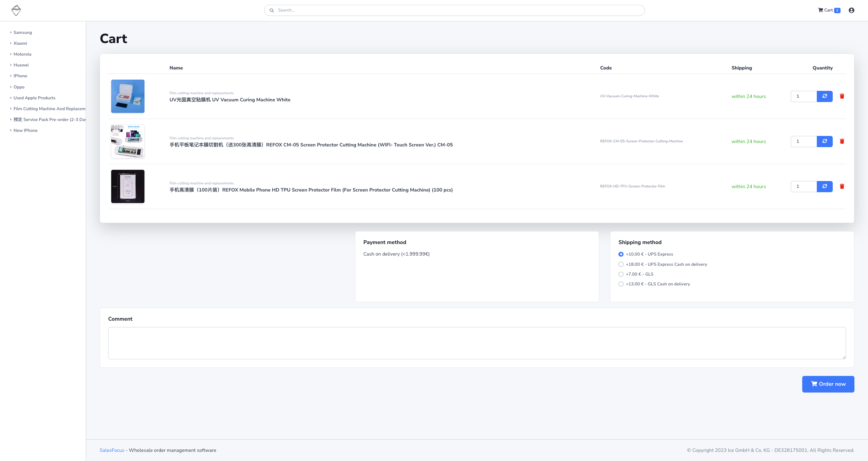This screenshot has width=868, height=461.
Task: Click the code UV-Vacuum-Curing-Machine-White
Action: pyautogui.click(x=629, y=96)
